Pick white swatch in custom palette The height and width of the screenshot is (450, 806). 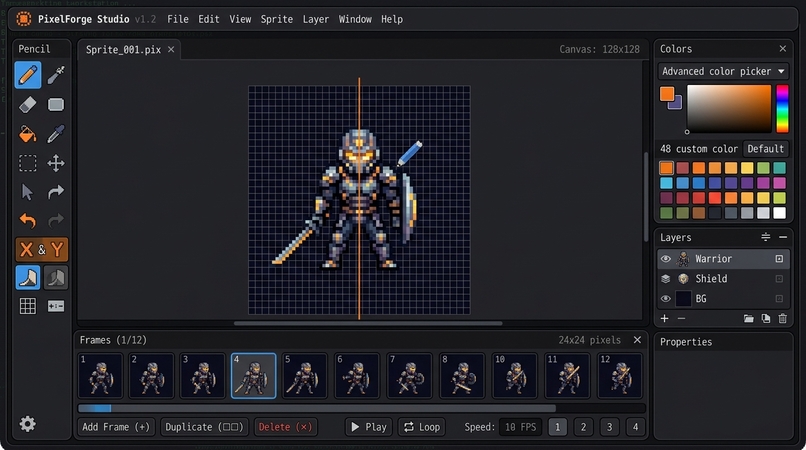[x=779, y=213]
